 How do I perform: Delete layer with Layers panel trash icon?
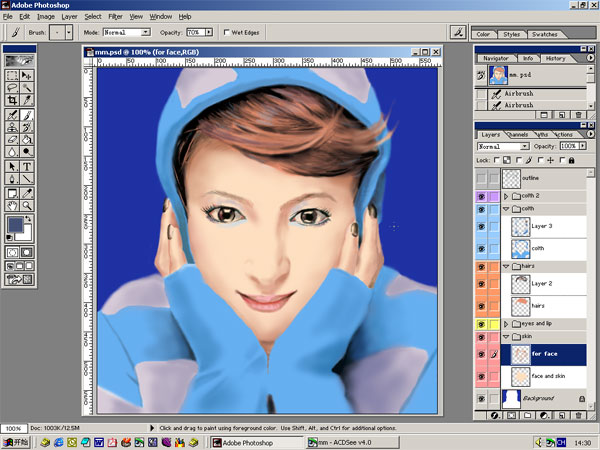point(578,415)
